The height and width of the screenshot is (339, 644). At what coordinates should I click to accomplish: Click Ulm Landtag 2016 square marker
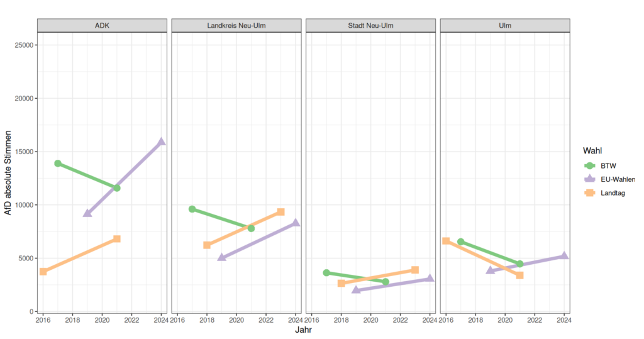tap(446, 241)
